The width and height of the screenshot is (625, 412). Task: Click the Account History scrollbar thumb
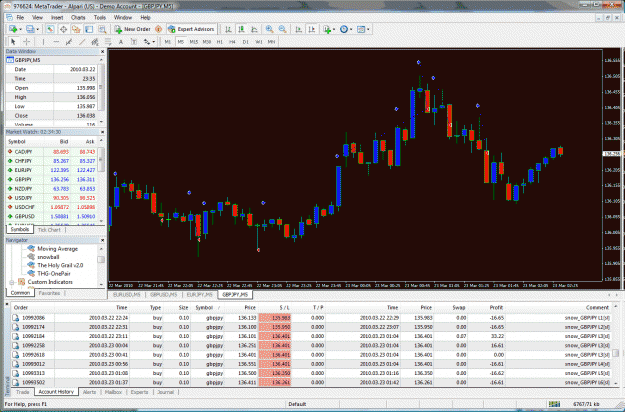(x=616, y=353)
